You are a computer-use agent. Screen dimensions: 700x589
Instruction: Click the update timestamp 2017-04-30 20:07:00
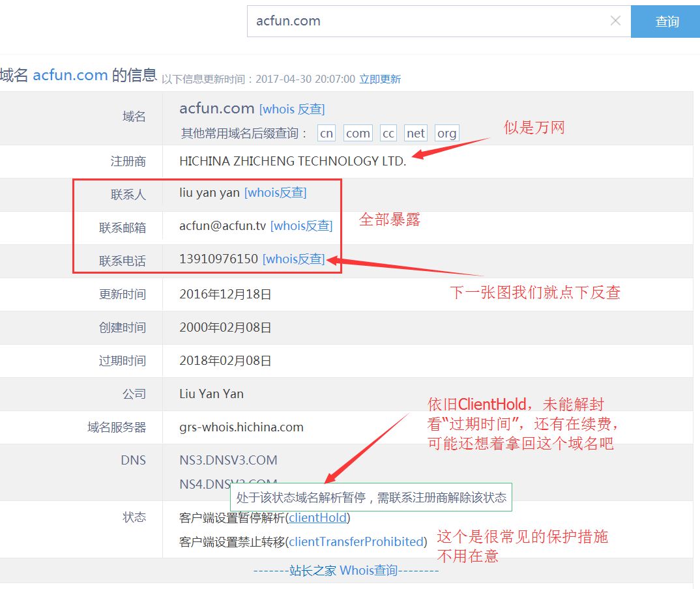306,79
